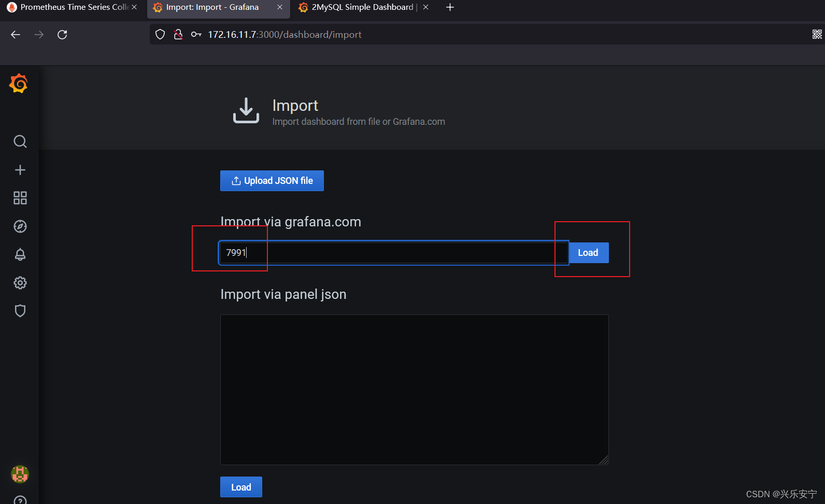825x504 pixels.
Task: Focus the Import via panel json textarea
Action: [415, 390]
